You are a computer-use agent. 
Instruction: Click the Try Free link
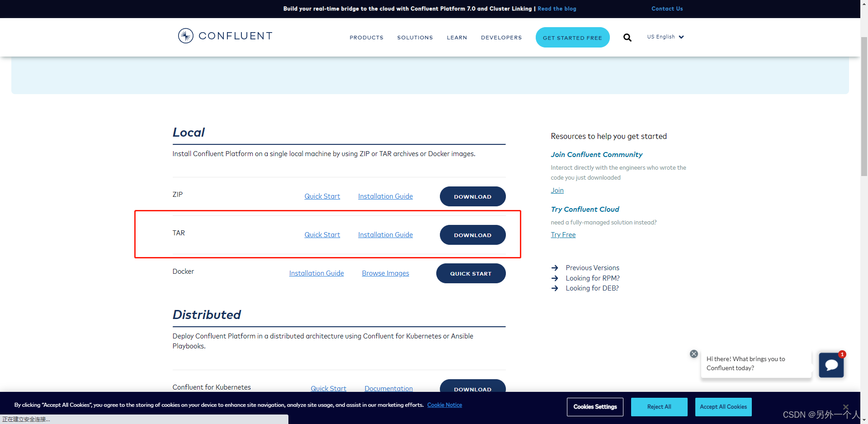click(563, 235)
